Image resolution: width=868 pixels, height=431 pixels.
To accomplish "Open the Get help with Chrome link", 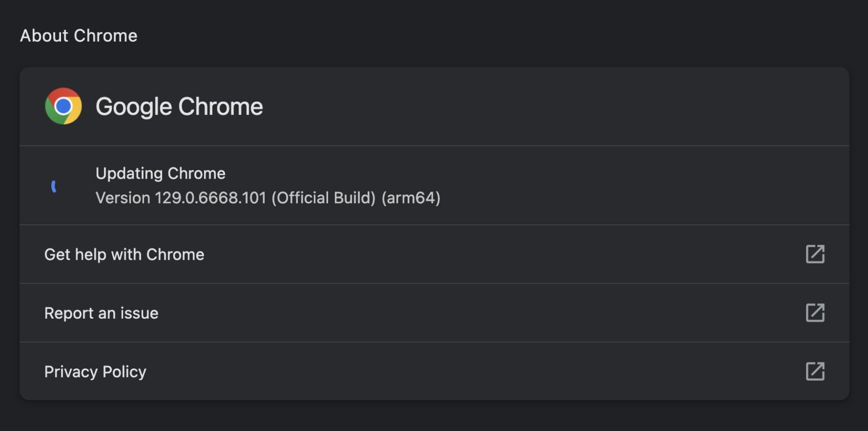I will pos(124,254).
